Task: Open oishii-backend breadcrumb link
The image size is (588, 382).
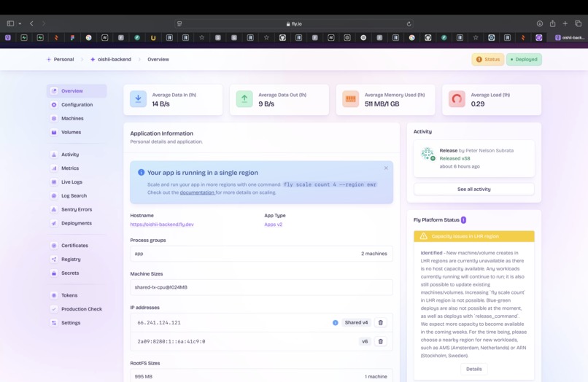Action: (111, 59)
